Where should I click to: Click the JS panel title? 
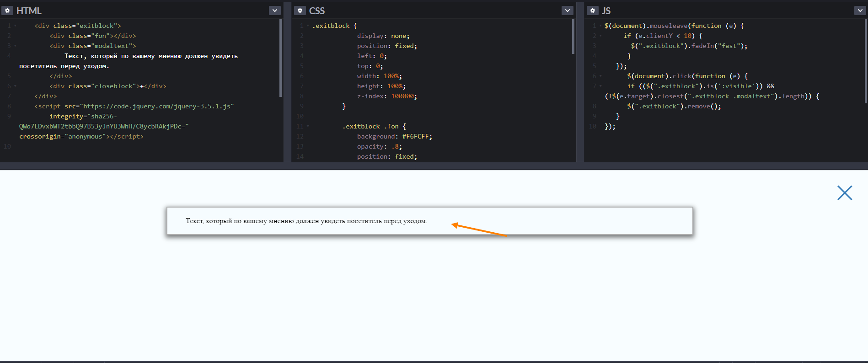606,11
